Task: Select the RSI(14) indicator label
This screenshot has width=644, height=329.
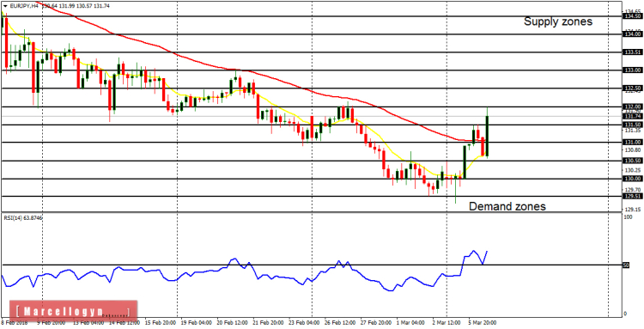Action: click(x=12, y=217)
